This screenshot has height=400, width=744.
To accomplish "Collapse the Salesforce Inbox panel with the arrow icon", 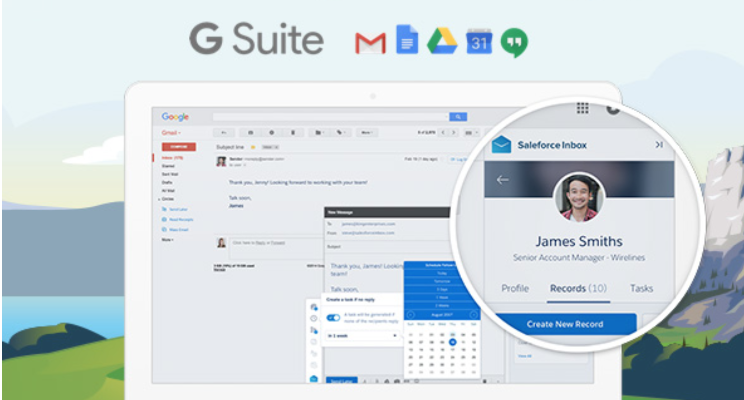I will click(x=659, y=145).
